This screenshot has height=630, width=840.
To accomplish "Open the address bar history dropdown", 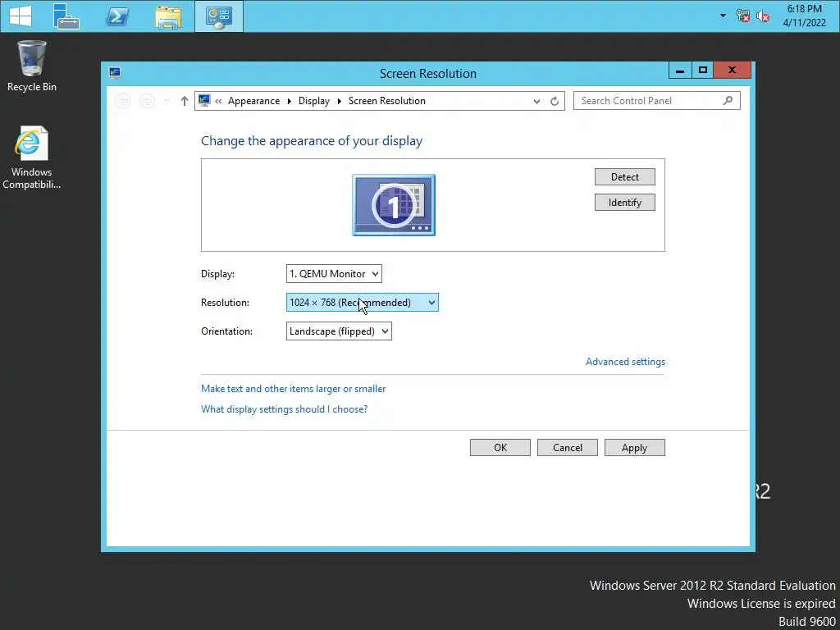I will point(536,101).
